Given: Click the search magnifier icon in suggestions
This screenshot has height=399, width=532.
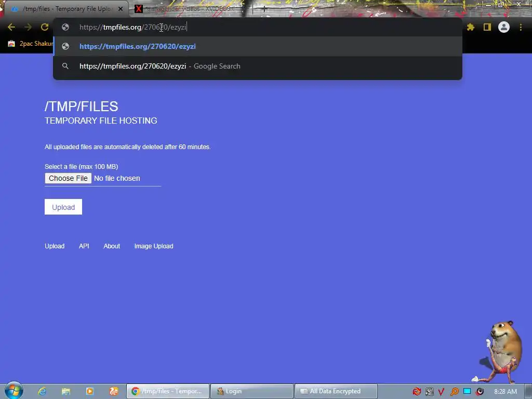Looking at the screenshot, I should pos(65,66).
